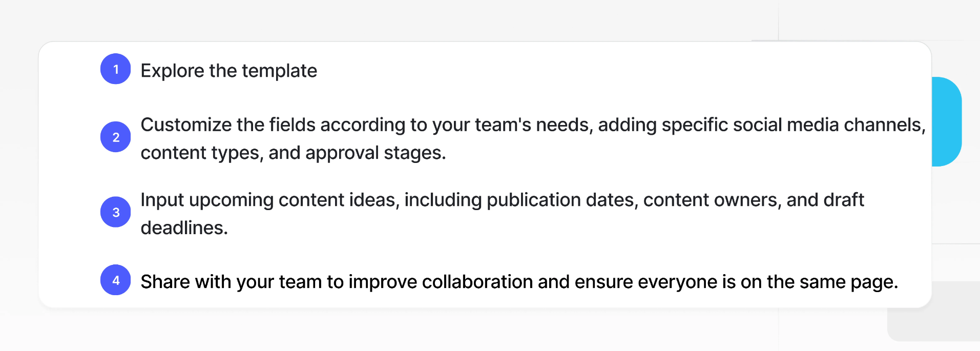This screenshot has width=980, height=351.
Task: Select the number 4 step circle
Action: point(116,280)
